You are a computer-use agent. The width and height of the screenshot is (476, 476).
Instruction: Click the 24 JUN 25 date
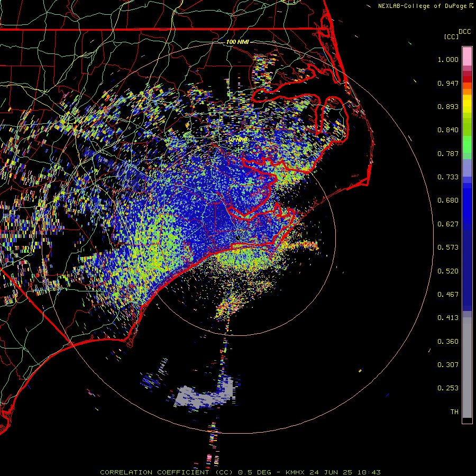click(331, 472)
